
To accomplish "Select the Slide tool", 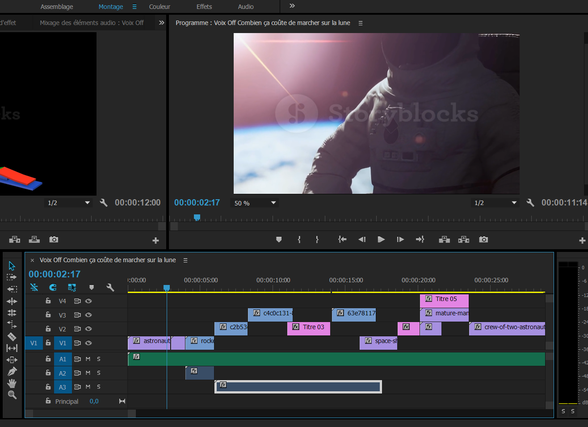I will click(12, 360).
